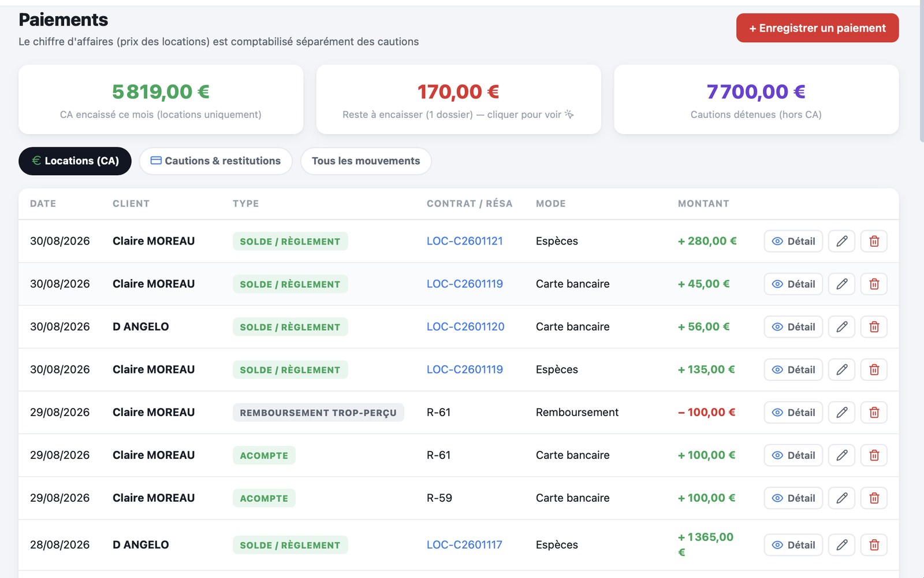Delete the R-59 Acompte payment
Viewport: 924px width, 578px height.
pyautogui.click(x=874, y=498)
